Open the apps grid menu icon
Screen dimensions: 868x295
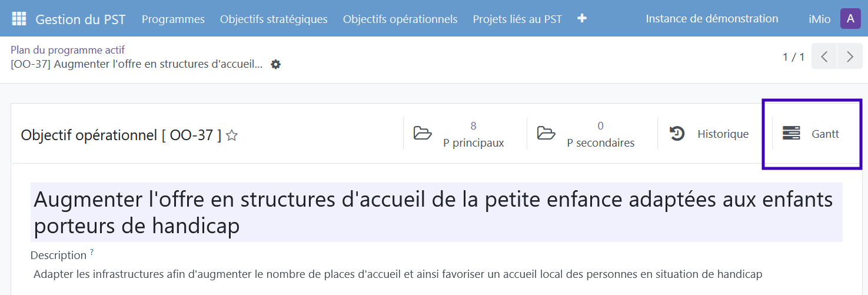[19, 19]
